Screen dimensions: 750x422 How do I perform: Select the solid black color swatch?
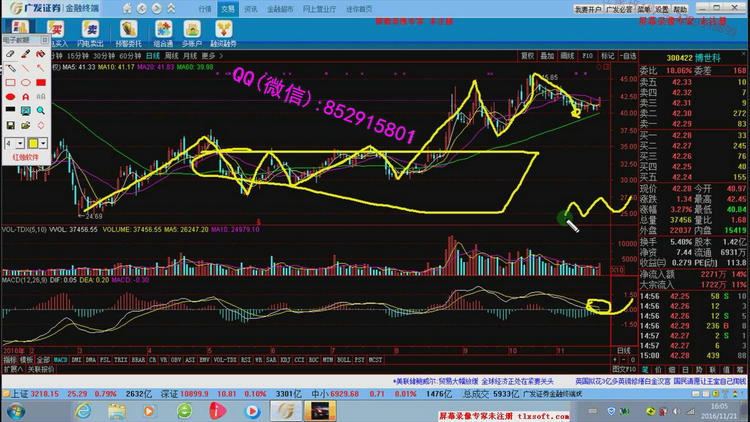point(10,110)
